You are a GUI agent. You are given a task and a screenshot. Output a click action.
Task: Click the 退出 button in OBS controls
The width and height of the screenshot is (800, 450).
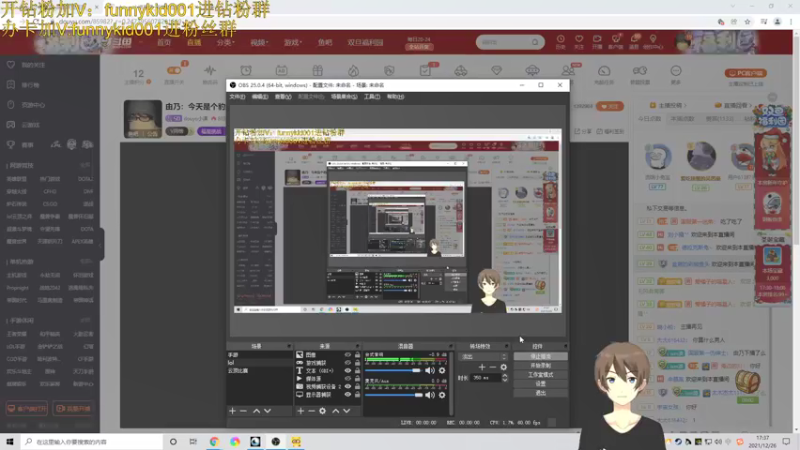click(540, 393)
